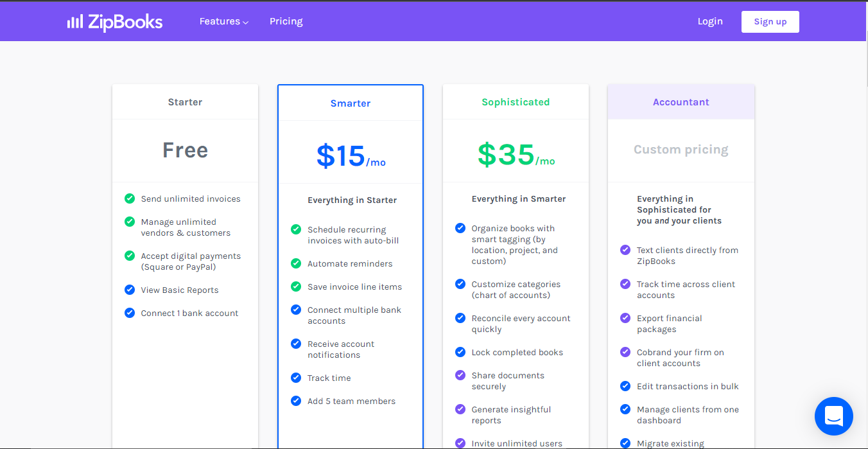Select the Accountant plan header
Screen dimensions: 868x449
click(x=681, y=101)
